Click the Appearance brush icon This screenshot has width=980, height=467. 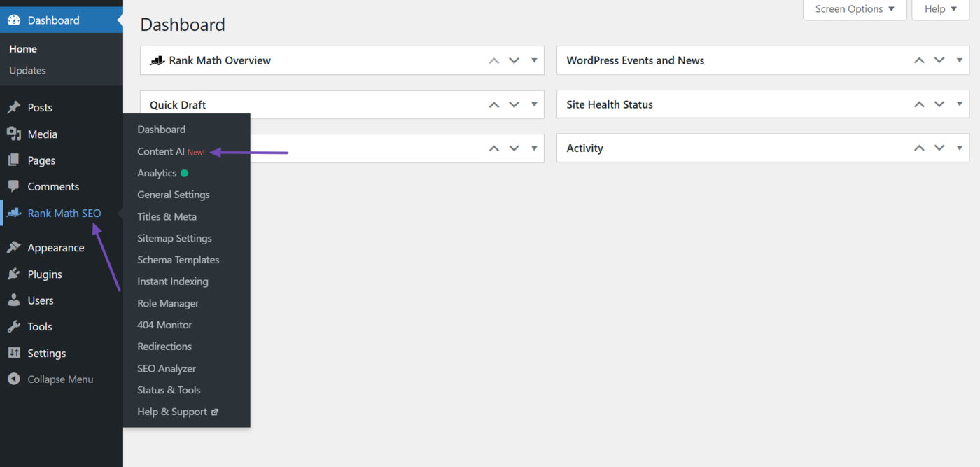pyautogui.click(x=15, y=247)
